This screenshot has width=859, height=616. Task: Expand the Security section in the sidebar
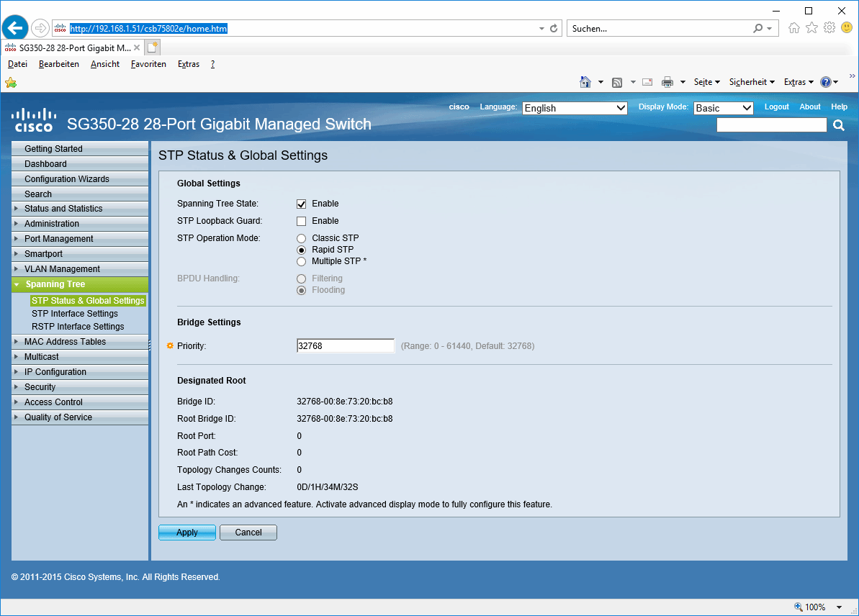click(x=40, y=386)
